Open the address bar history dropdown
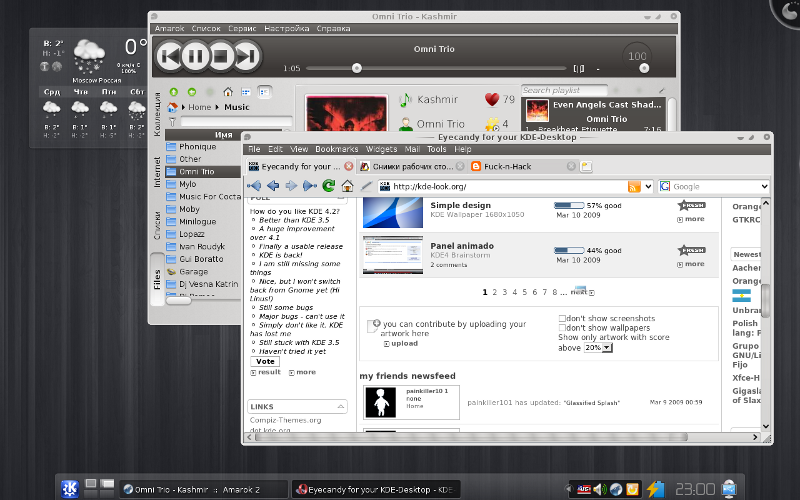Image resolution: width=800 pixels, height=500 pixels. 648,187
